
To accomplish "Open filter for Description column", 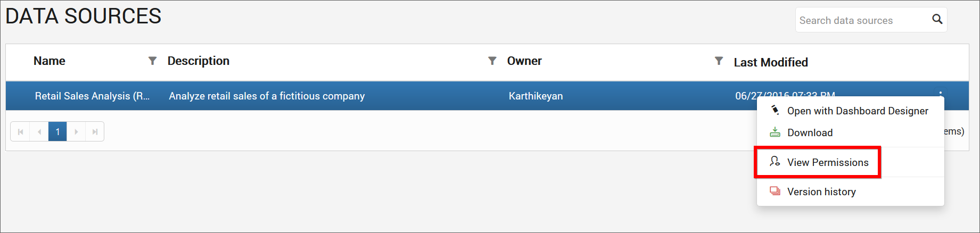I will pos(492,61).
